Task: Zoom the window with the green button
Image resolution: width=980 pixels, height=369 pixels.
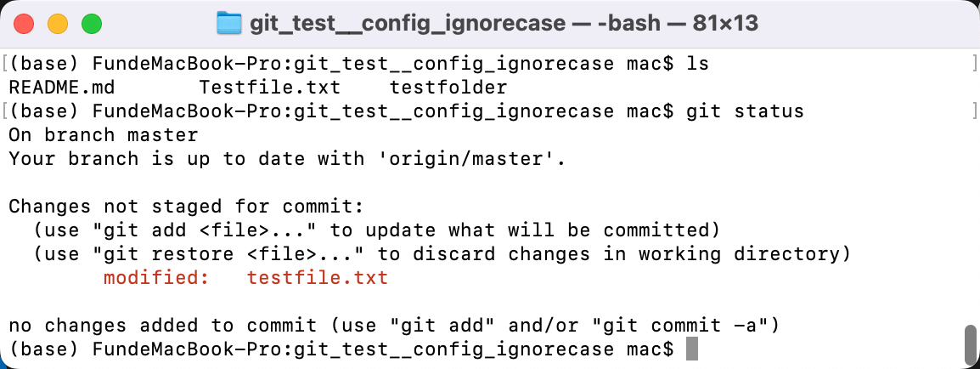Action: 91,24
